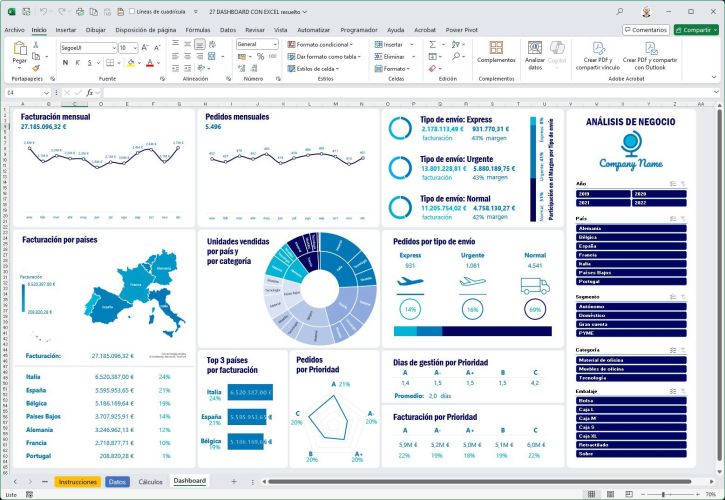
Task: Click the red font color icon
Action: 150,62
